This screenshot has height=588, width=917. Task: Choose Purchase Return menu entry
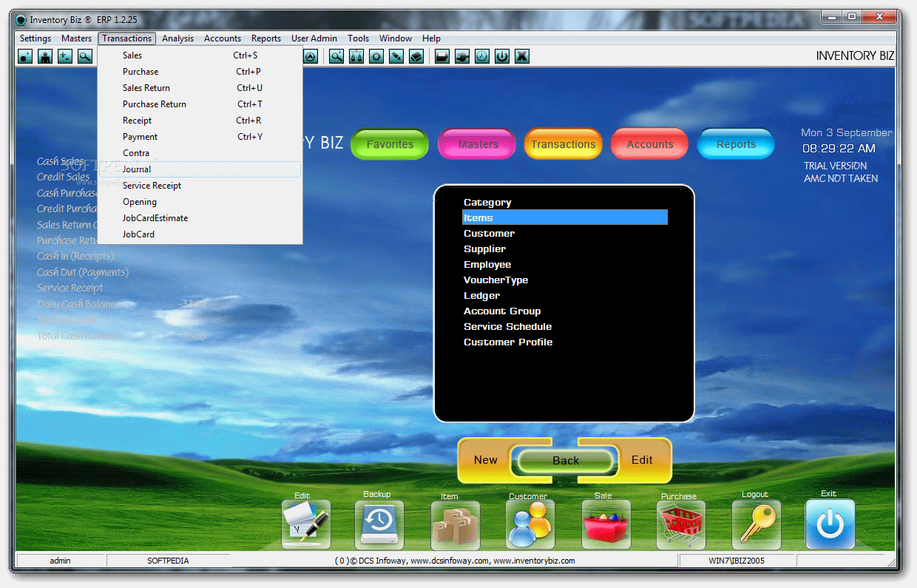point(200,104)
